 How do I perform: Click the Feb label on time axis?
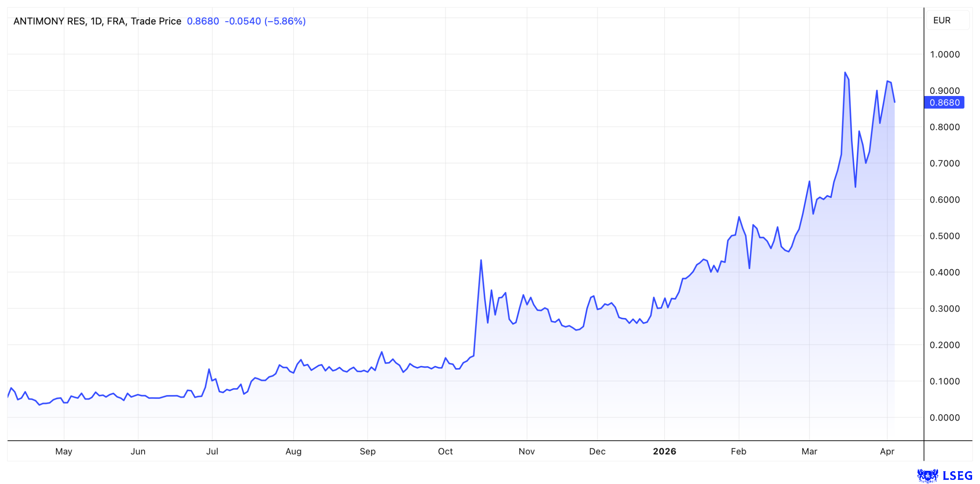[x=738, y=451]
